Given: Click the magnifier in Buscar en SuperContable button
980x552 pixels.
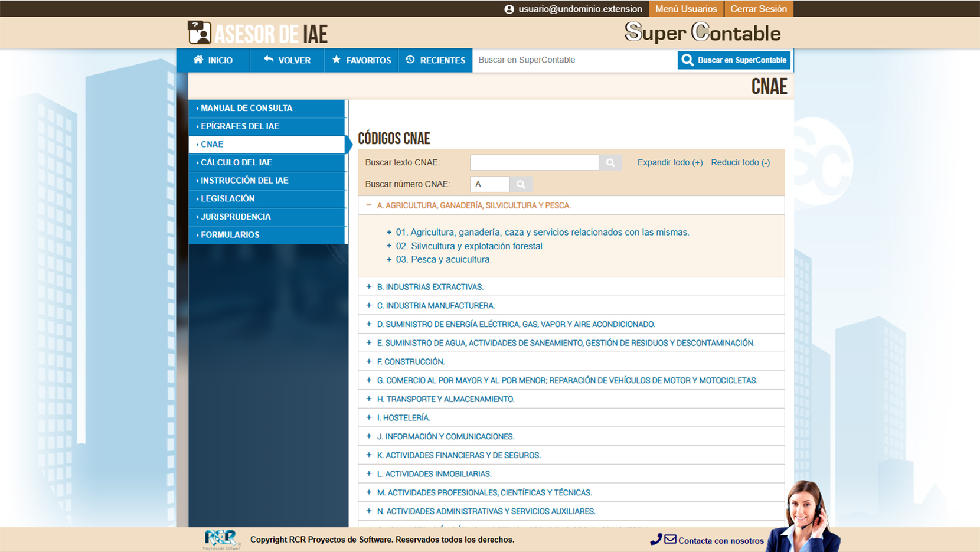Looking at the screenshot, I should pos(687,60).
